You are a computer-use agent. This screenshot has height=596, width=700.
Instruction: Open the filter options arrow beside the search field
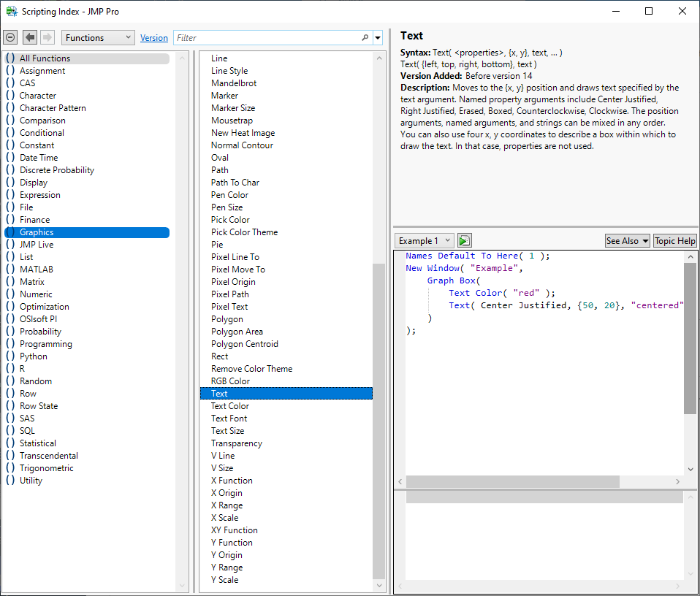coord(378,37)
